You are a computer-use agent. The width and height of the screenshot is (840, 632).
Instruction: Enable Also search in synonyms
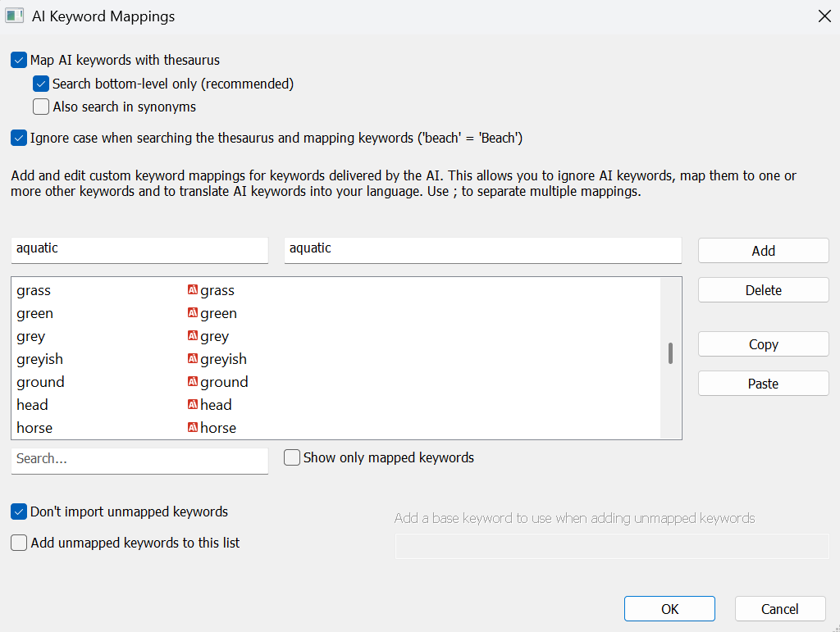[41, 107]
